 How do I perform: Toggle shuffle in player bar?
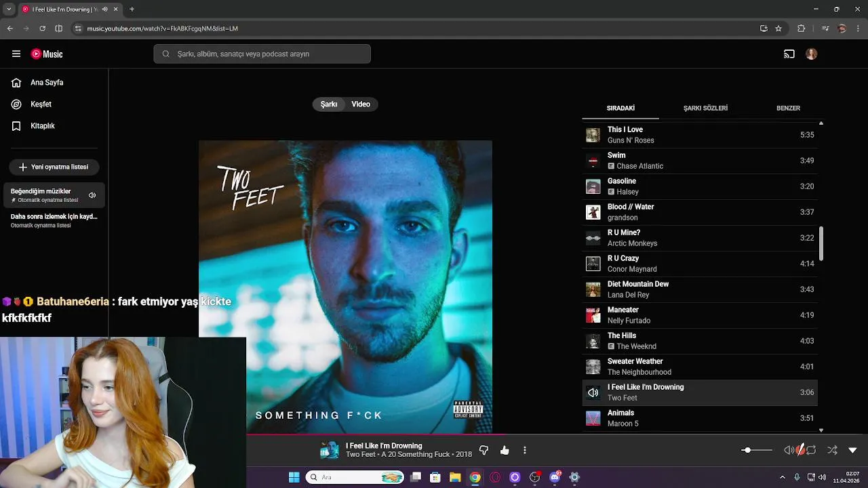click(832, 450)
